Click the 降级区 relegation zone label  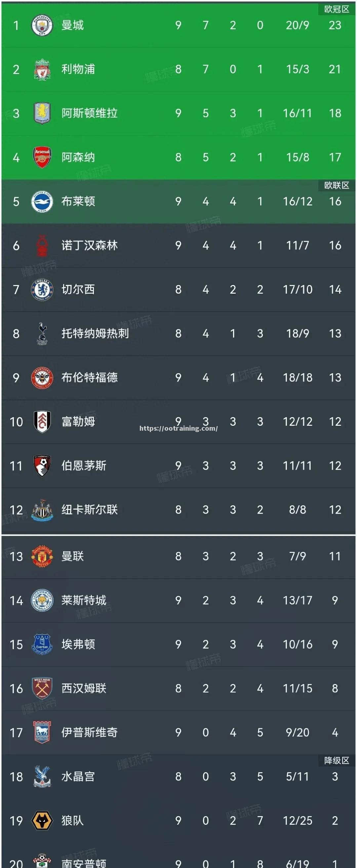click(x=337, y=761)
